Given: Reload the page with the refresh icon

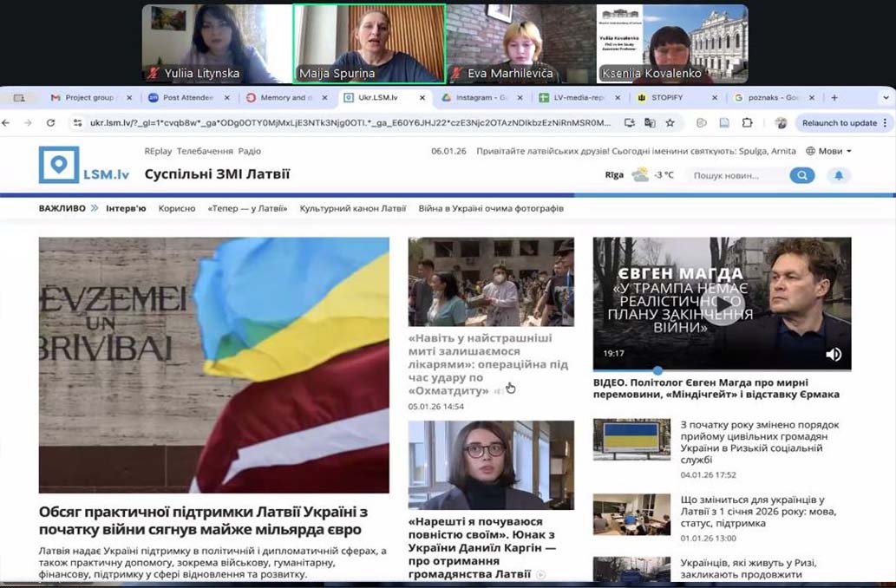Looking at the screenshot, I should click(51, 123).
